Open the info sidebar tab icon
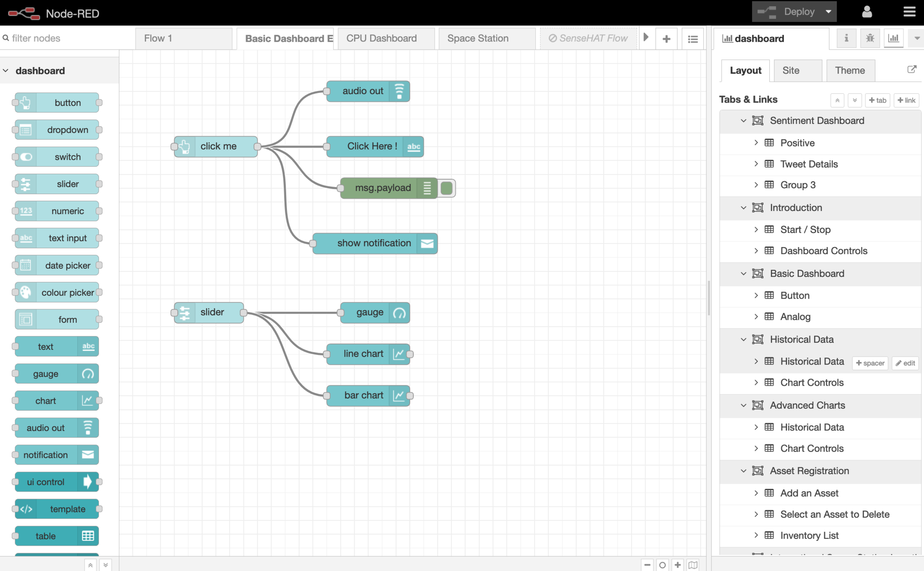Screen dimensions: 924x571 (846, 38)
